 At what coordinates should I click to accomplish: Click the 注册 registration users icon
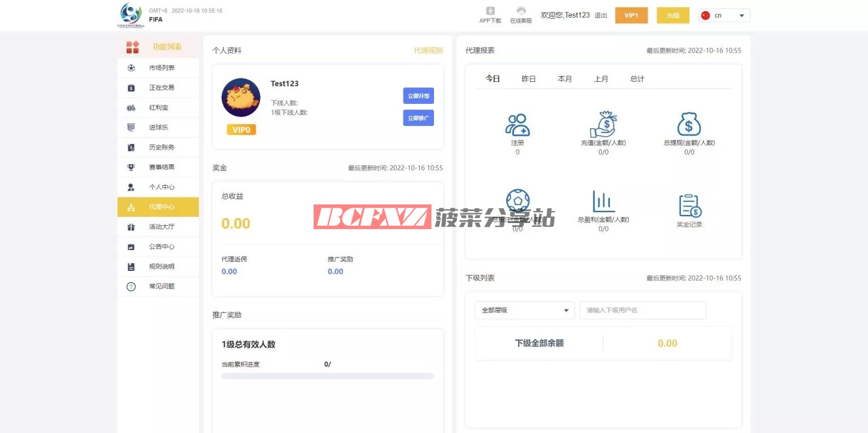tap(517, 125)
